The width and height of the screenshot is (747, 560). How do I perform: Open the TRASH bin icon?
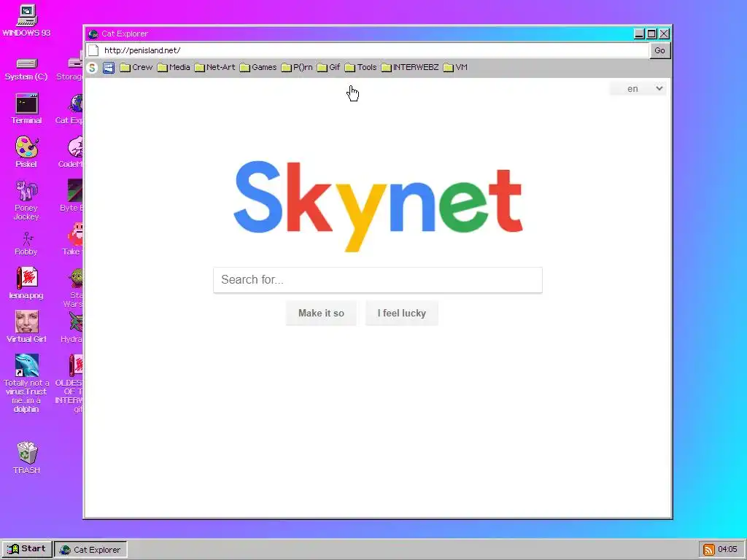click(27, 458)
